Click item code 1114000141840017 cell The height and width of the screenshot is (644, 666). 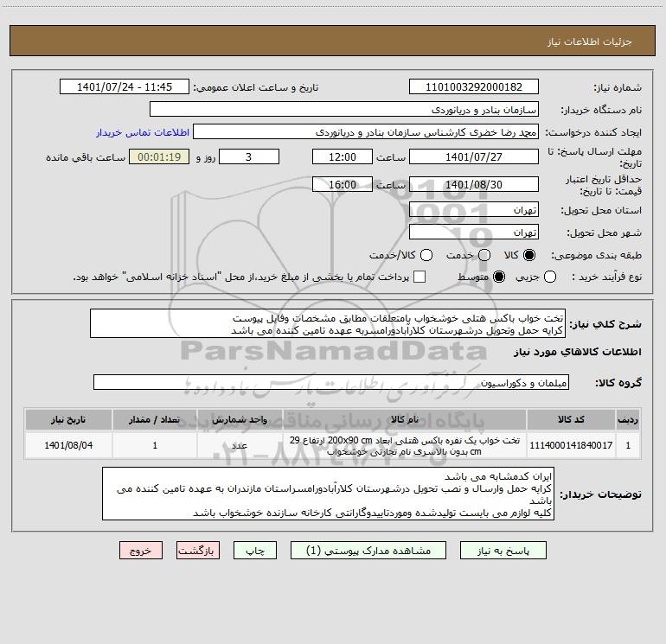(x=571, y=445)
